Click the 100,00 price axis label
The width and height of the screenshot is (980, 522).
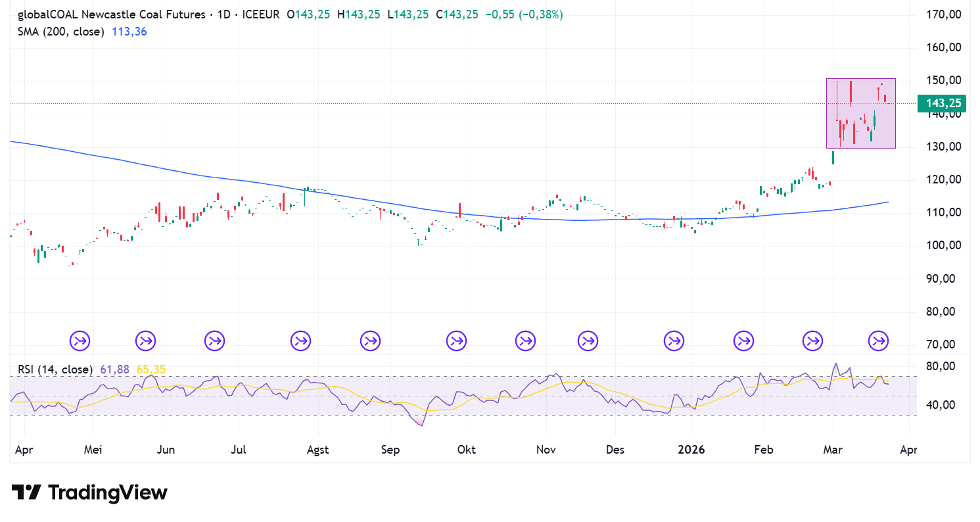point(943,245)
